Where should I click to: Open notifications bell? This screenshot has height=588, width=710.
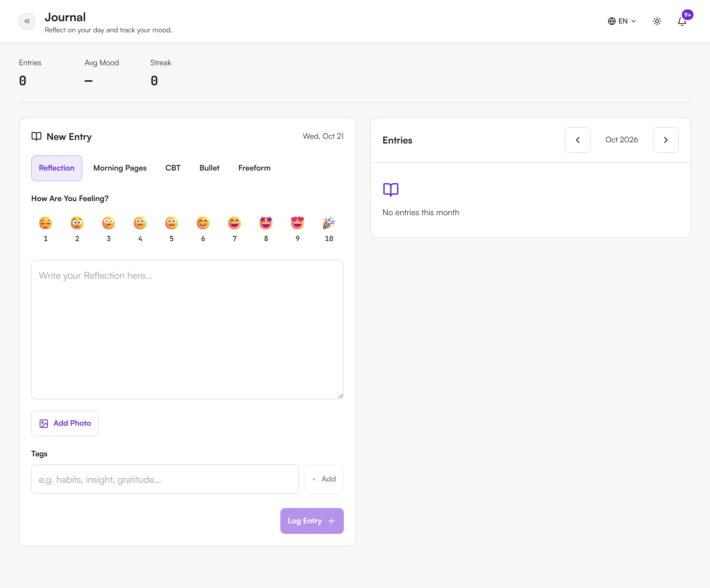pyautogui.click(x=682, y=21)
